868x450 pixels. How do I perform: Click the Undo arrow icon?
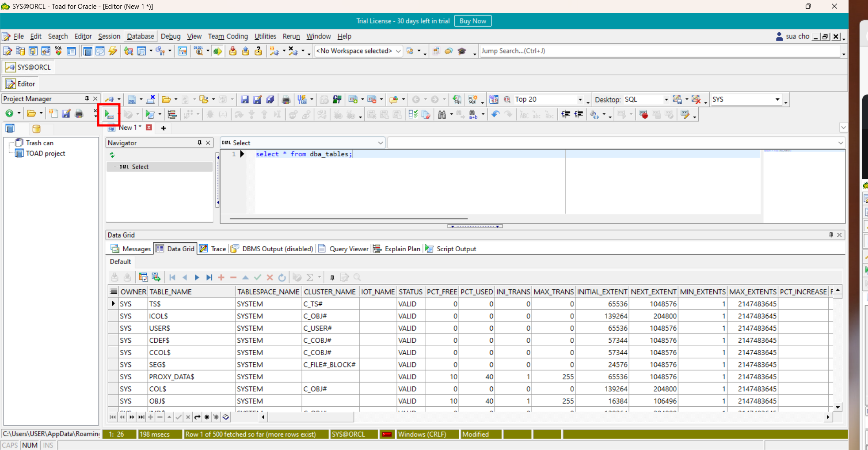click(495, 115)
